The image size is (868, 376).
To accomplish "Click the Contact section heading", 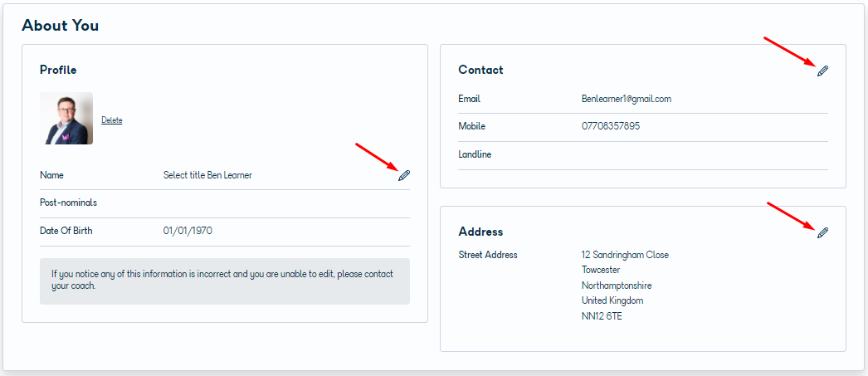I will click(481, 70).
